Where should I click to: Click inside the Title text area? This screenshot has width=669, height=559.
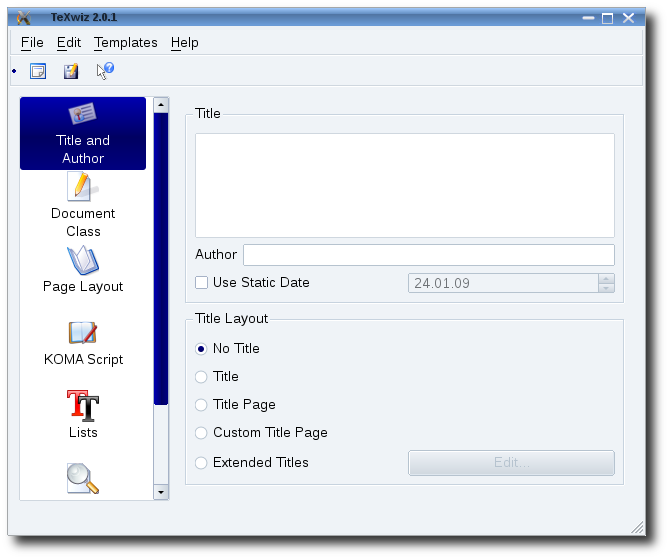pos(405,185)
